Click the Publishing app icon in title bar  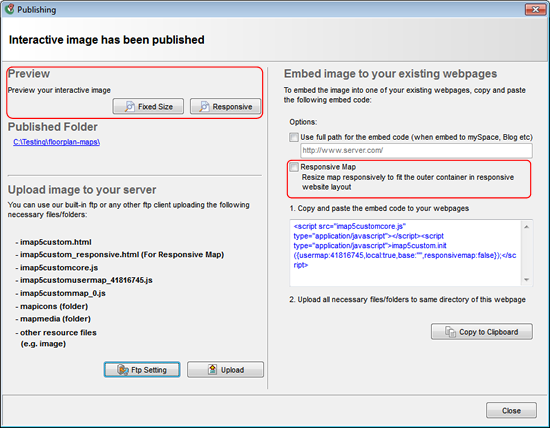point(9,9)
